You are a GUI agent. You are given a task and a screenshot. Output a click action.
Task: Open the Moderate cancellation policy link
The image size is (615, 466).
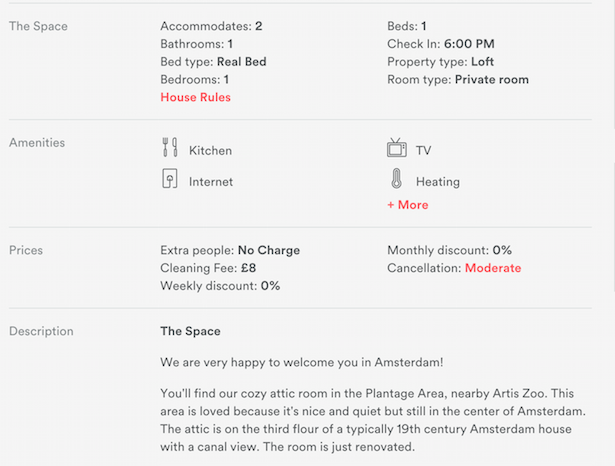point(493,268)
